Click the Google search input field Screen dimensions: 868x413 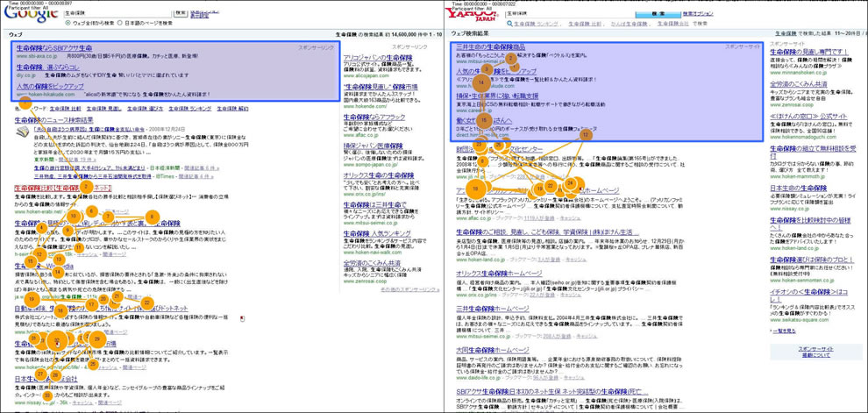pos(117,14)
